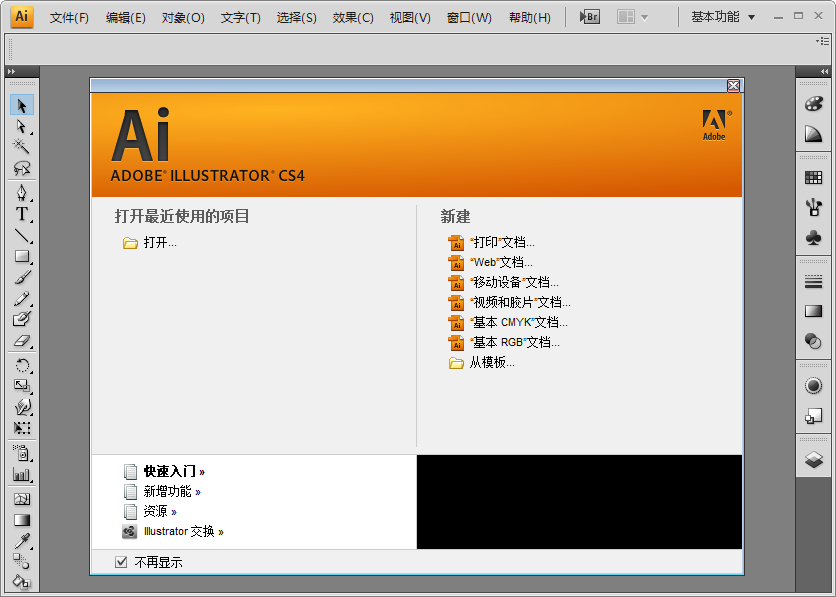Open the Color panel from the right dock
Viewport: 836px width, 597px height.
click(x=814, y=103)
